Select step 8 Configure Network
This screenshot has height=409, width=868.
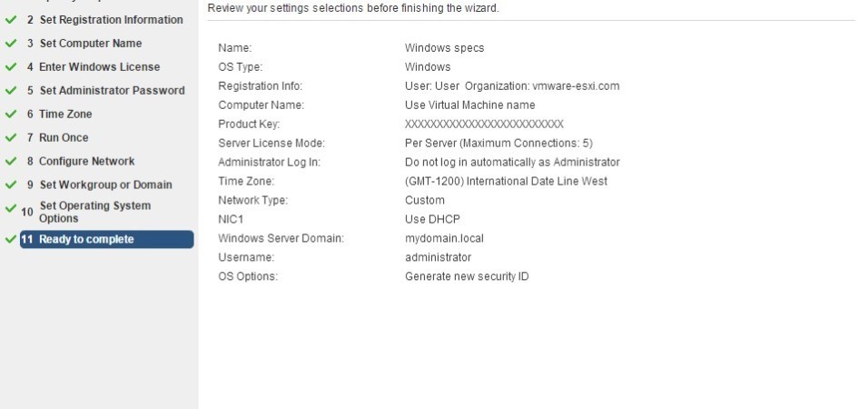tap(80, 161)
